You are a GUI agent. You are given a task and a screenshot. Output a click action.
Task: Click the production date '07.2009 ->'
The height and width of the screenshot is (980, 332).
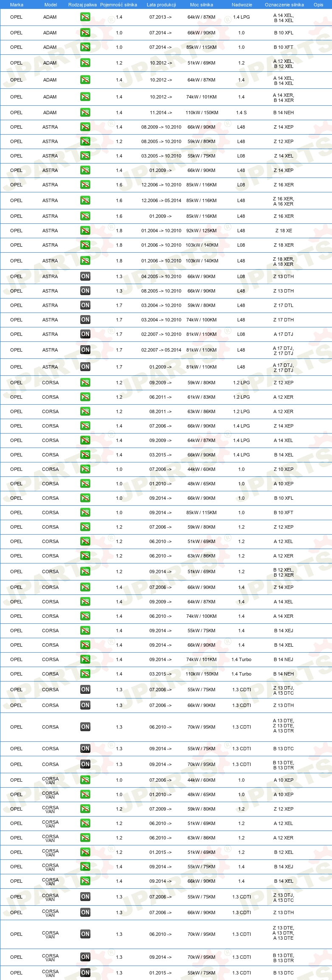pyautogui.click(x=160, y=809)
